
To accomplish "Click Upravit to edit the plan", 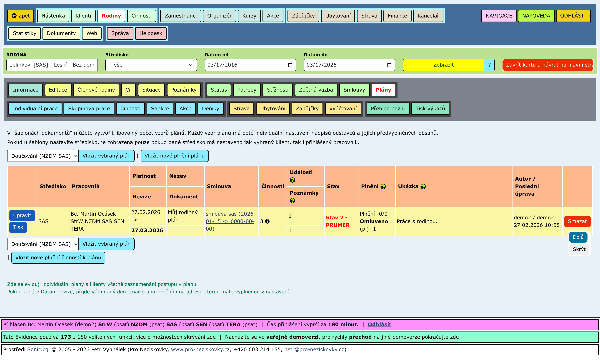I will pos(22,215).
